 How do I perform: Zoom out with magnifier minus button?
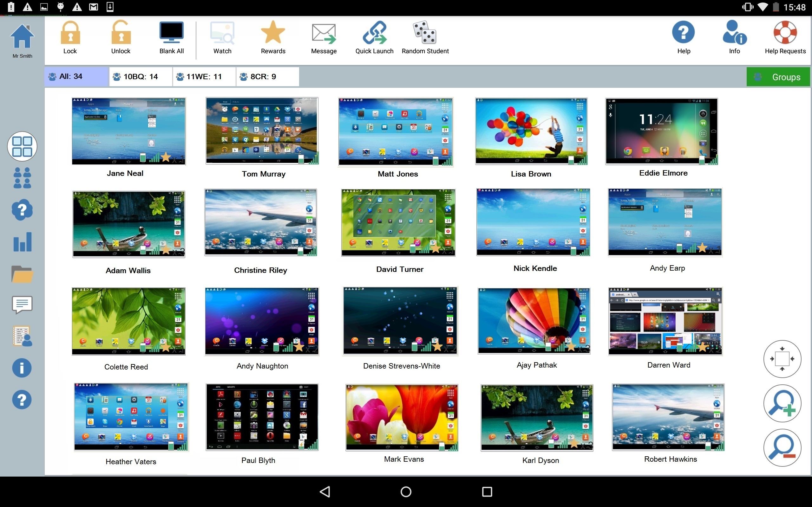782,448
